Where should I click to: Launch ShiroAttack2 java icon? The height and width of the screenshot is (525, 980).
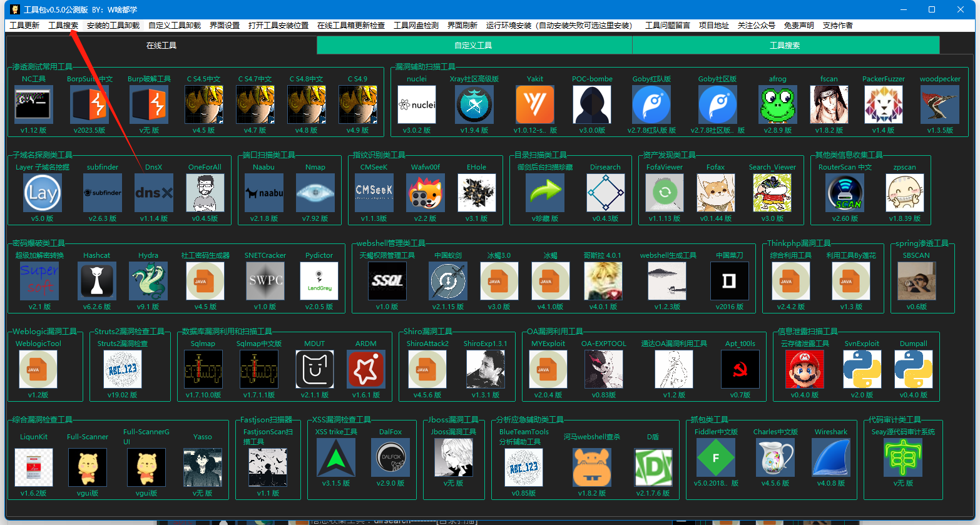pos(427,369)
